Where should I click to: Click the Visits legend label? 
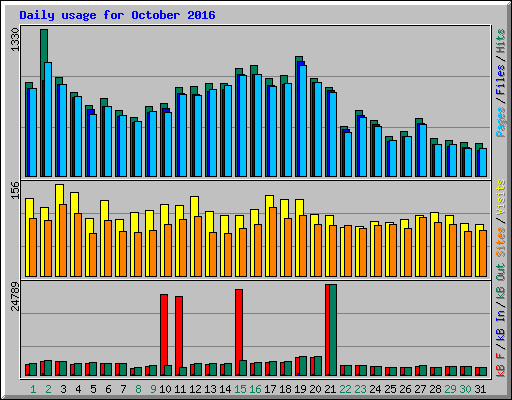click(501, 197)
